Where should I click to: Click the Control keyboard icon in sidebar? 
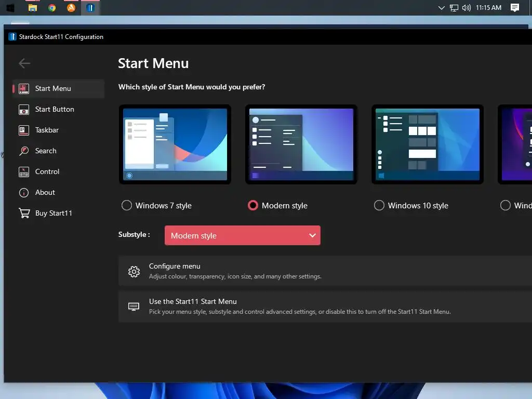coord(24,172)
